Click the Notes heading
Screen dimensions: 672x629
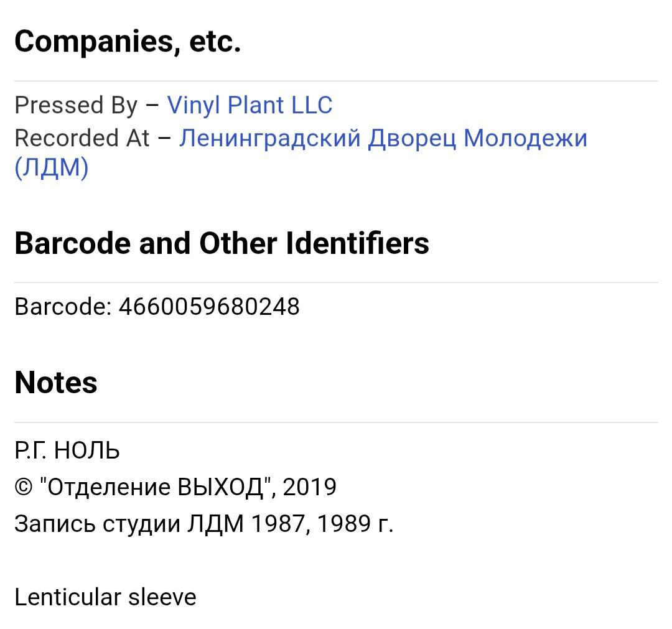[x=56, y=382]
